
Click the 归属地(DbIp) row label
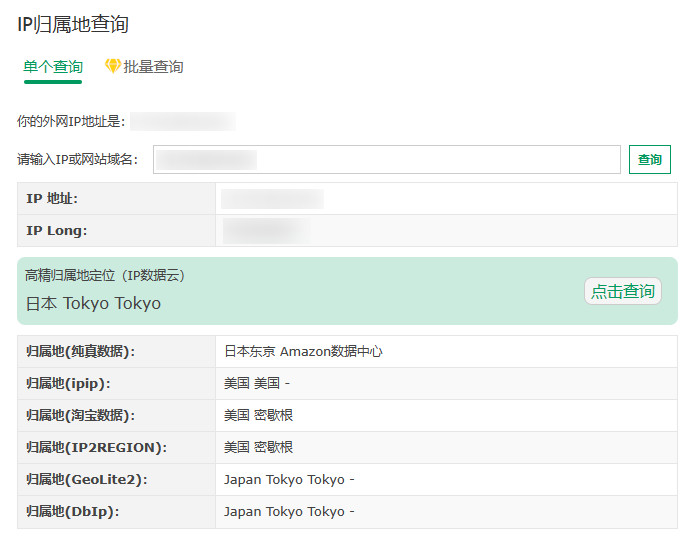click(x=72, y=512)
